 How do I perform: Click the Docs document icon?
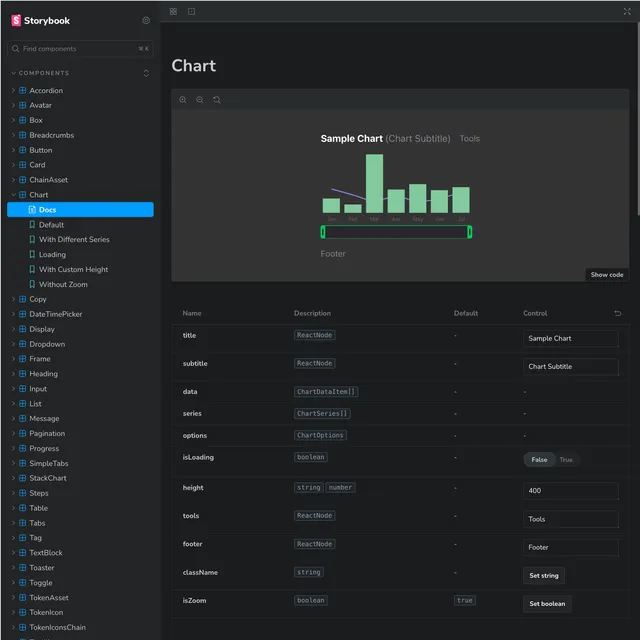pyautogui.click(x=32, y=209)
